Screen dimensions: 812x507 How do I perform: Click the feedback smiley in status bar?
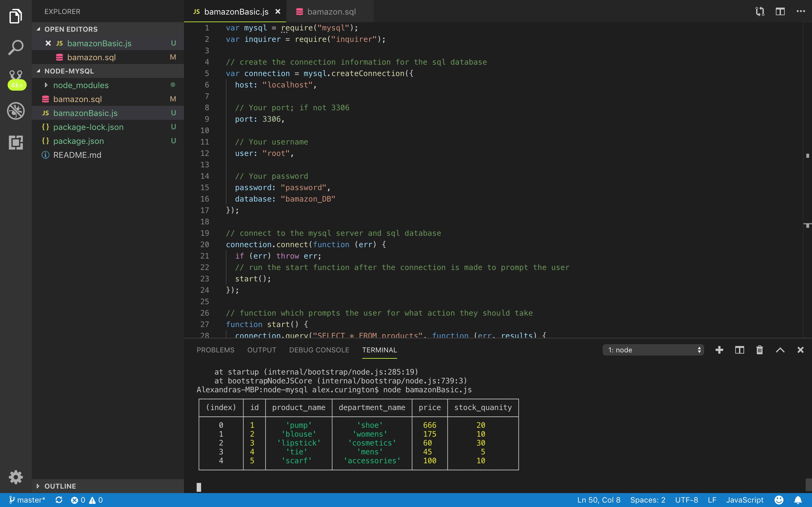(x=779, y=500)
